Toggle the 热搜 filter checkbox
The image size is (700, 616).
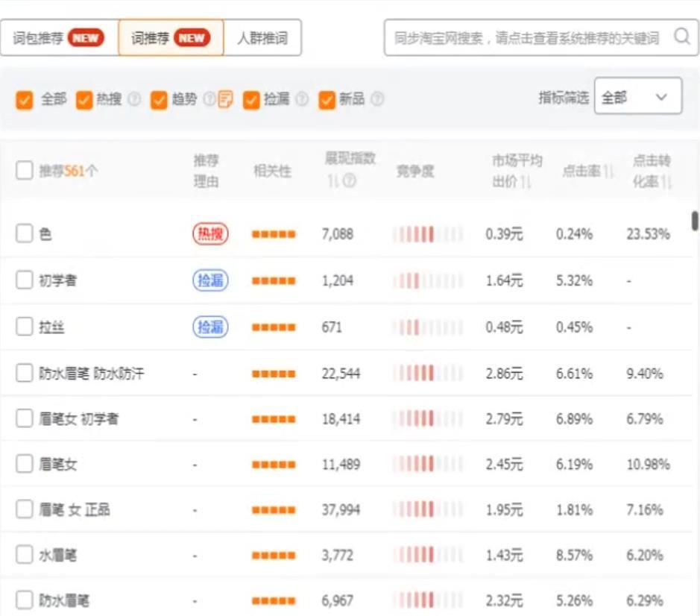click(84, 99)
